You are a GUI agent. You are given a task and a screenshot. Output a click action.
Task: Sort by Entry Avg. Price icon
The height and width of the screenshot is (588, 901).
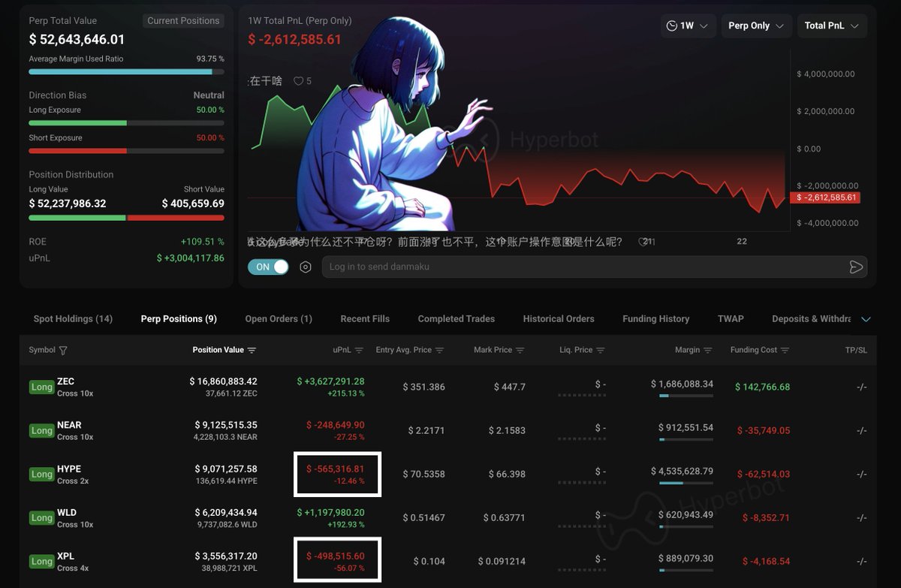tap(439, 351)
